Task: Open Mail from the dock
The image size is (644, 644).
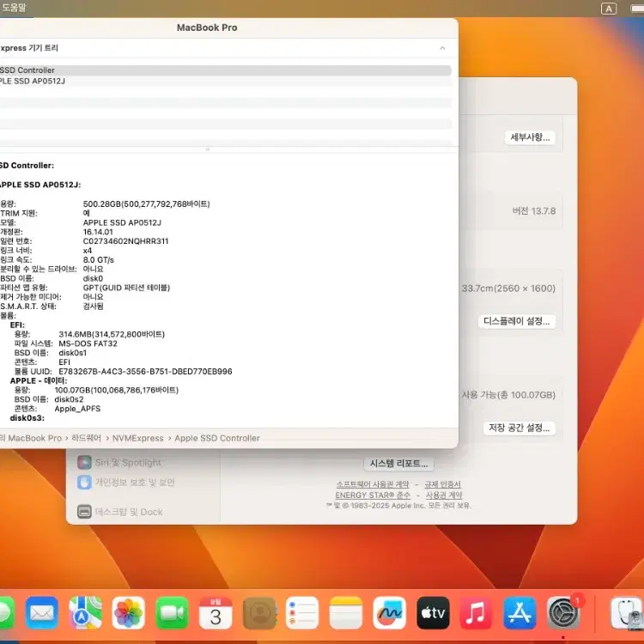Action: [x=41, y=613]
